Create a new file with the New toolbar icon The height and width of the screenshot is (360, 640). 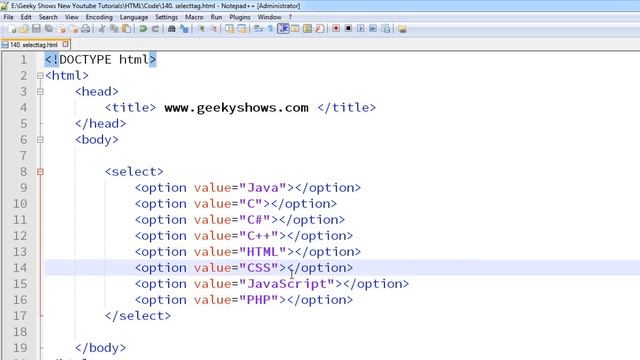point(12,29)
